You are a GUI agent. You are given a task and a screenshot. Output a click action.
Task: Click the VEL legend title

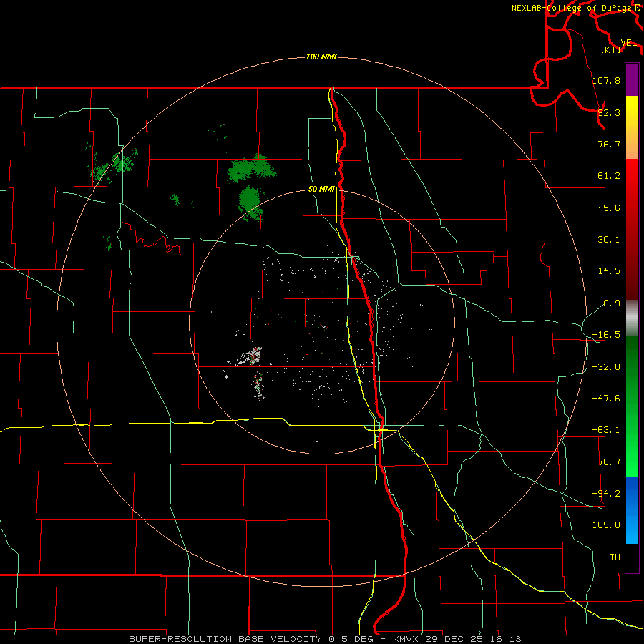[x=628, y=43]
